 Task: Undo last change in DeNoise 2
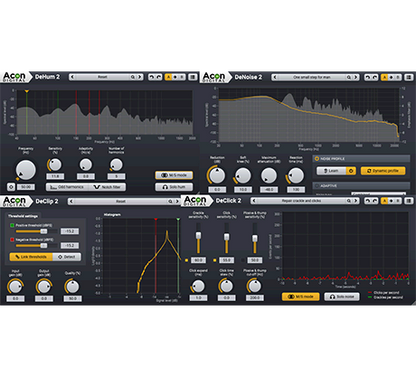(x=368, y=77)
